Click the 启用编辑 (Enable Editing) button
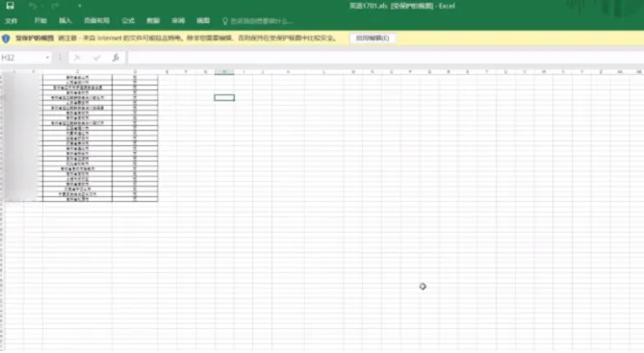 [373, 38]
